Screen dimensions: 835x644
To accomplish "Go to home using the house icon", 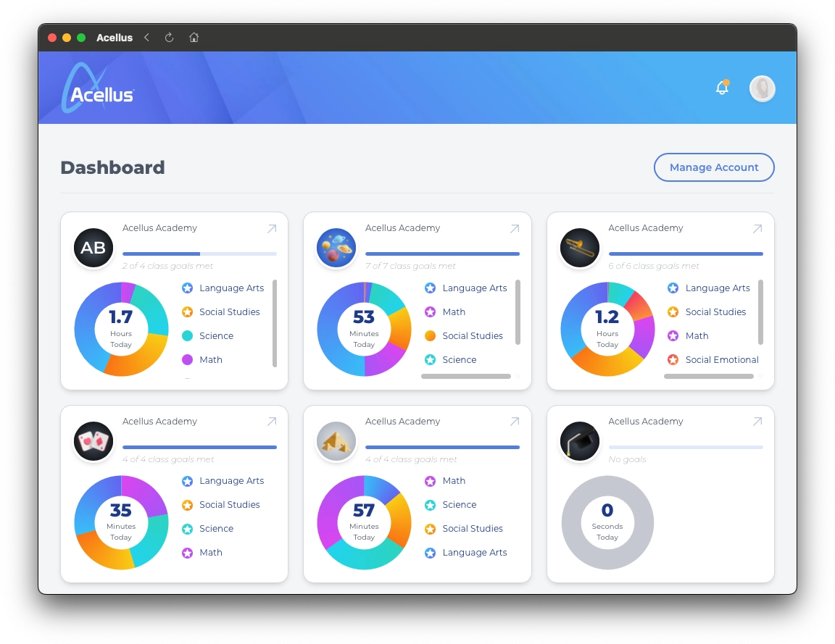I will pyautogui.click(x=194, y=37).
